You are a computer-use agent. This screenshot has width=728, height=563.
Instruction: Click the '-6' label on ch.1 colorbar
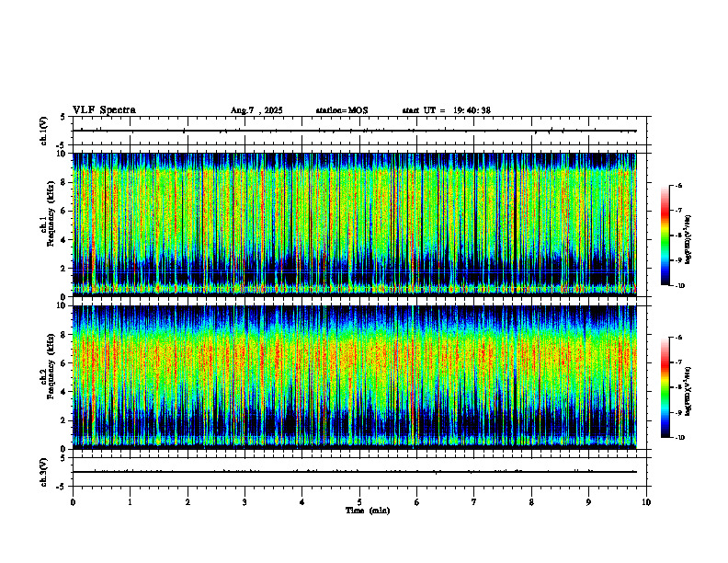(678, 185)
